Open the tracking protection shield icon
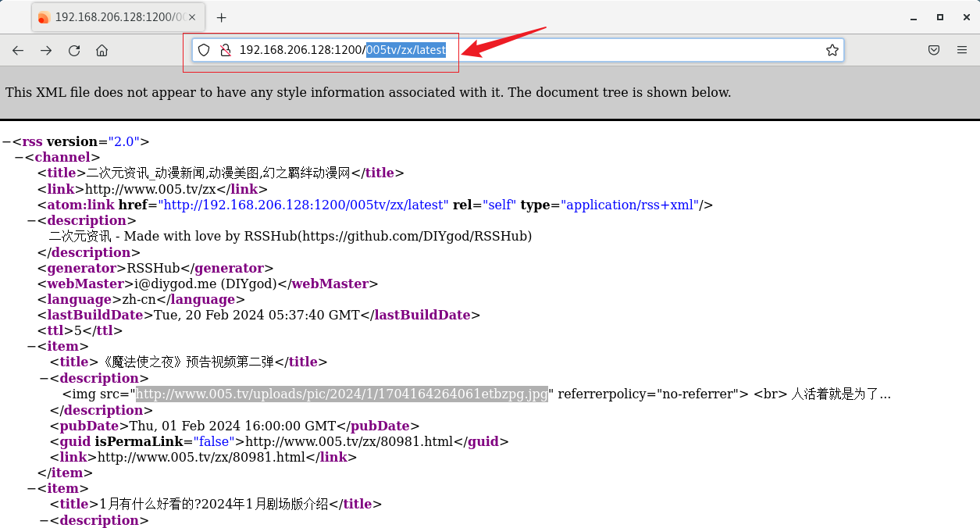980x528 pixels. coord(204,50)
